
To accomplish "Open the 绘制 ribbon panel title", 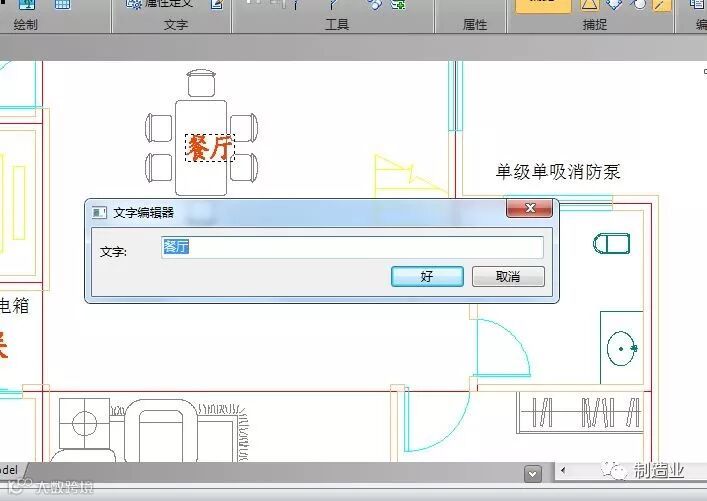I will (x=25, y=24).
